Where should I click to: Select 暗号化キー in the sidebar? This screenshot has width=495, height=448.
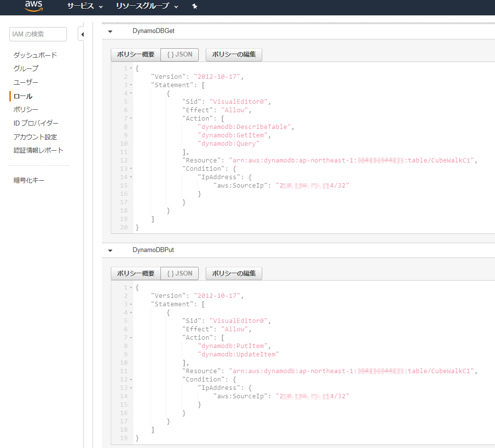pyautogui.click(x=28, y=180)
